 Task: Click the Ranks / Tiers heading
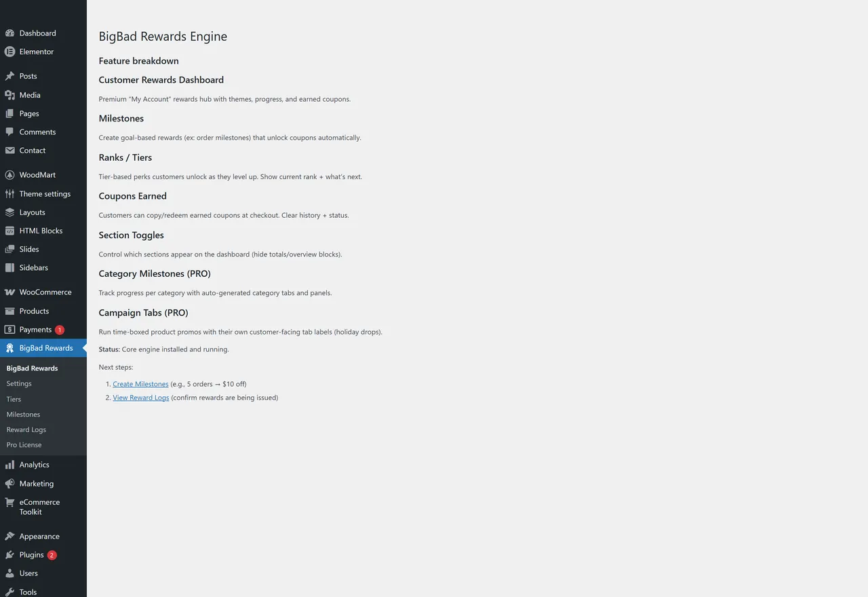pos(125,157)
